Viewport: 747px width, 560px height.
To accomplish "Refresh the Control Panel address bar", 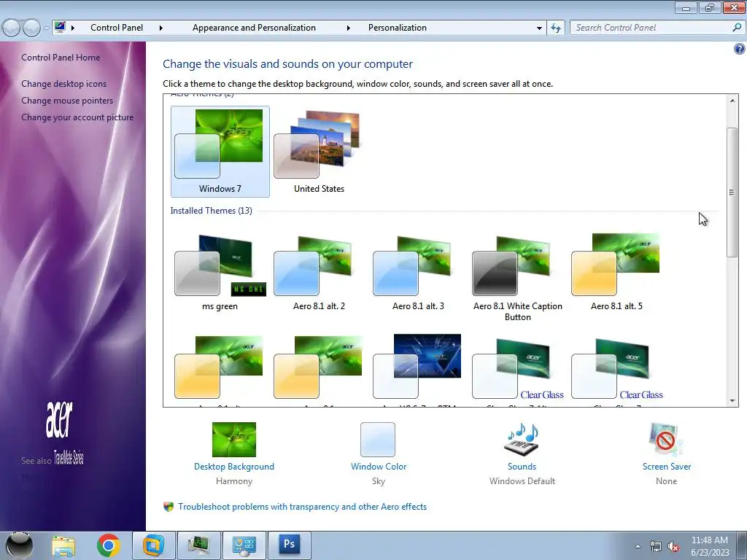I will coord(555,28).
